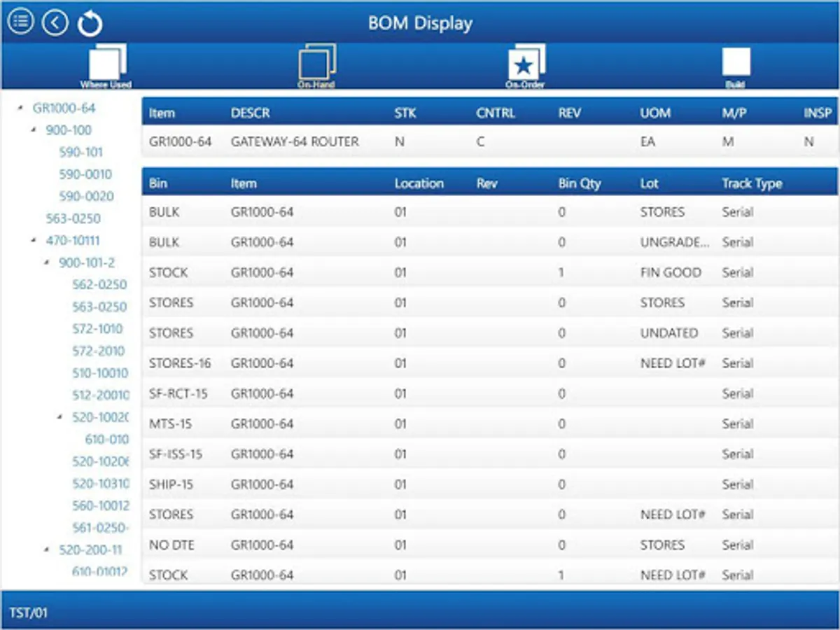This screenshot has height=630, width=840.
Task: Go back with the arrow icon
Action: point(55,22)
